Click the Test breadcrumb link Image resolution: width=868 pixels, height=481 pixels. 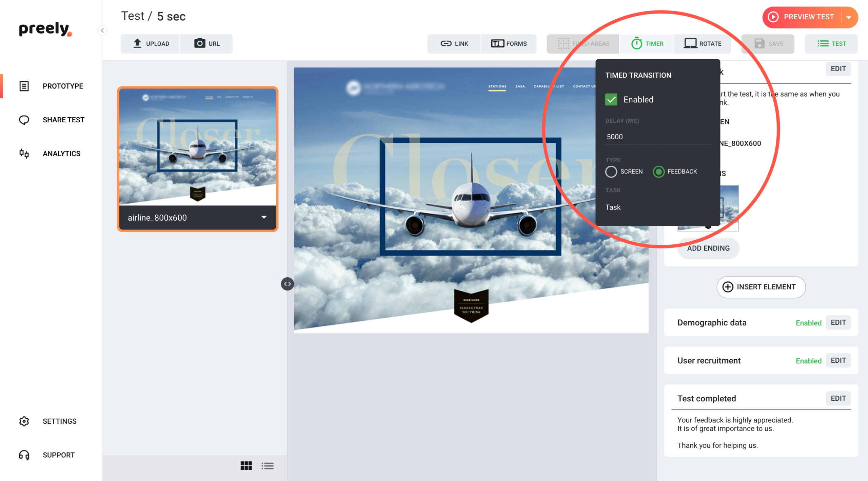[133, 16]
